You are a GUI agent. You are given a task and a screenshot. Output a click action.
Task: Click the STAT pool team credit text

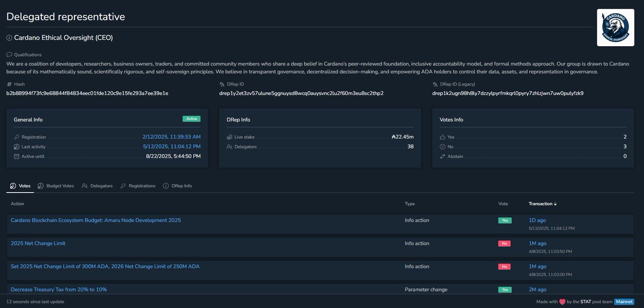point(591,302)
